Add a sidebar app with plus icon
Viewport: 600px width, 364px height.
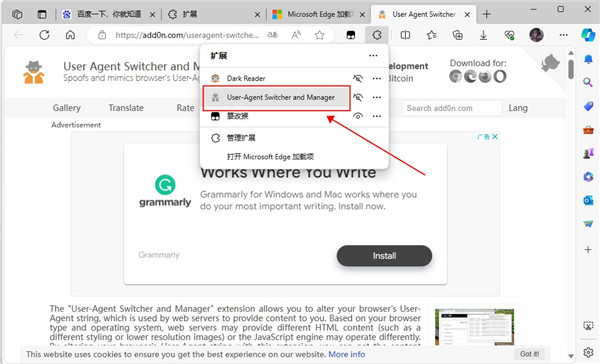(588, 250)
